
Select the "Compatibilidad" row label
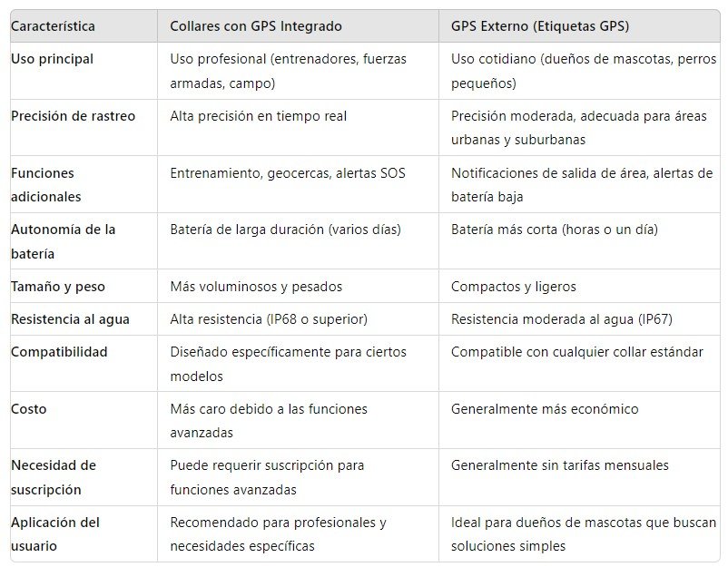pyautogui.click(x=59, y=352)
